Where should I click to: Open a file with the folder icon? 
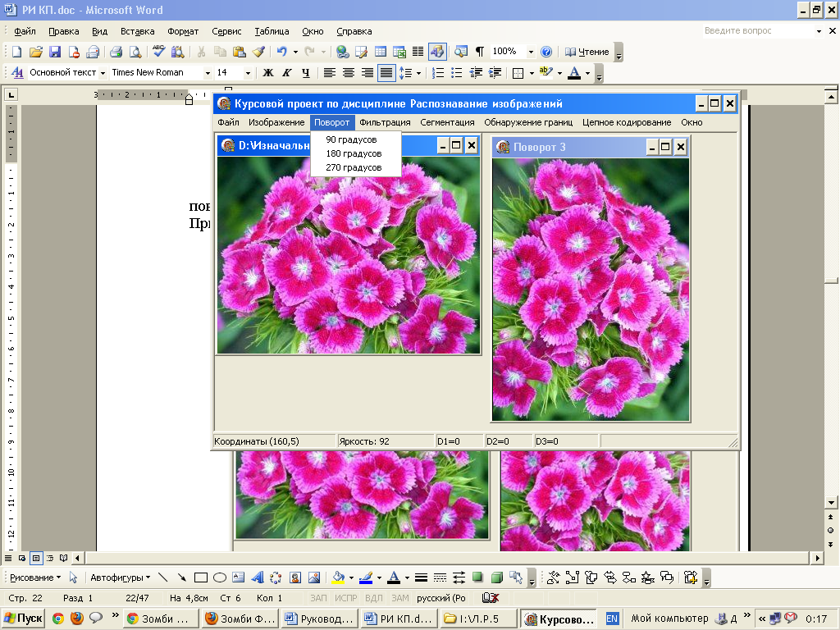[x=35, y=52]
